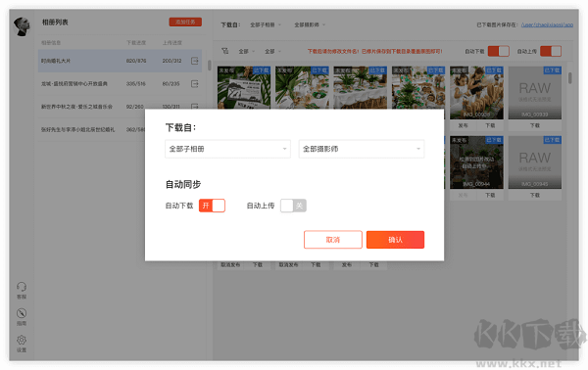Click 未发布 badge on IMG_00944 thumbnail
Viewport: 588px width, 370px height.
click(x=459, y=140)
